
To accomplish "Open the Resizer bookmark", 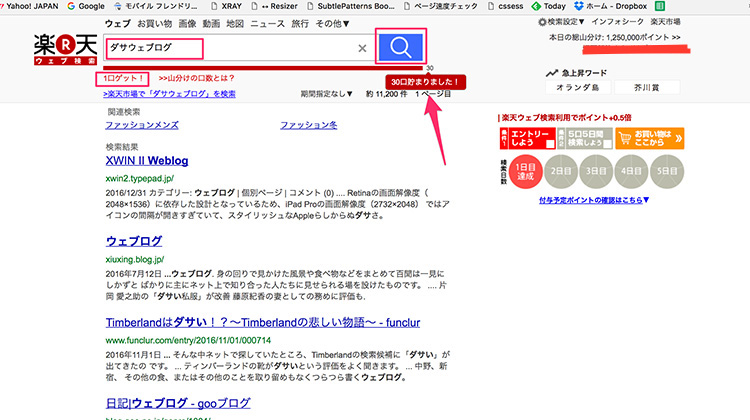I will click(274, 6).
